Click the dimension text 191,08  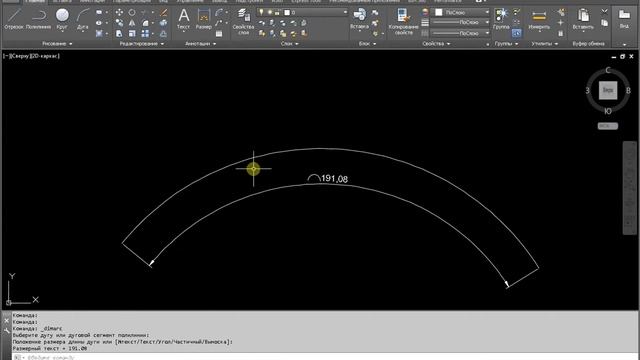point(334,179)
